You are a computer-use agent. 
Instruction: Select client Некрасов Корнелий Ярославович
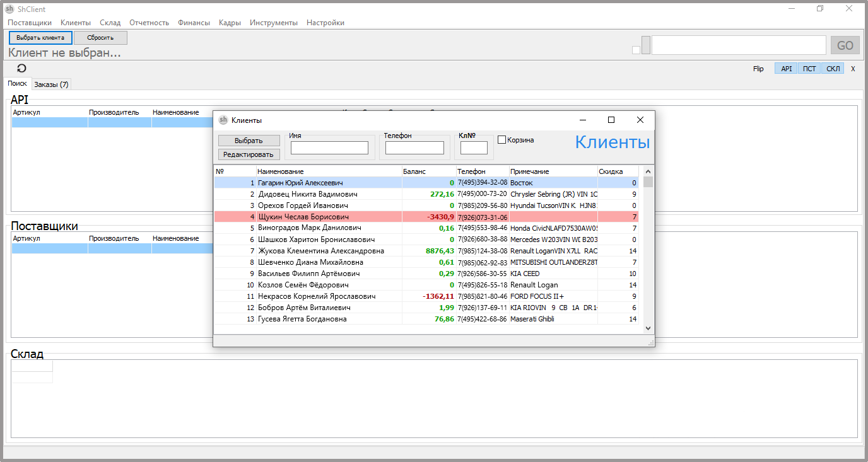tap(426, 296)
